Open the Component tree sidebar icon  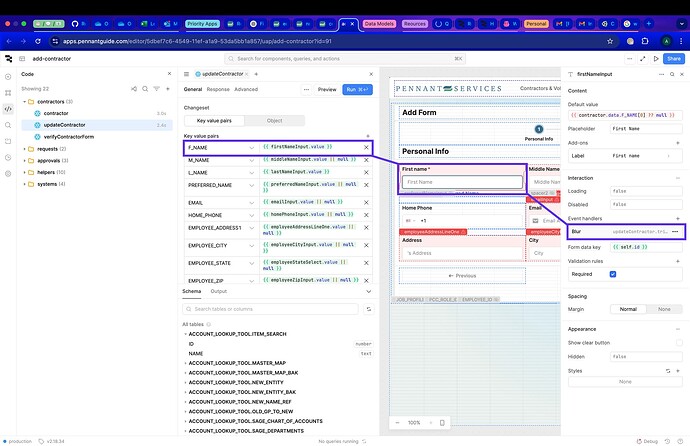[8, 93]
